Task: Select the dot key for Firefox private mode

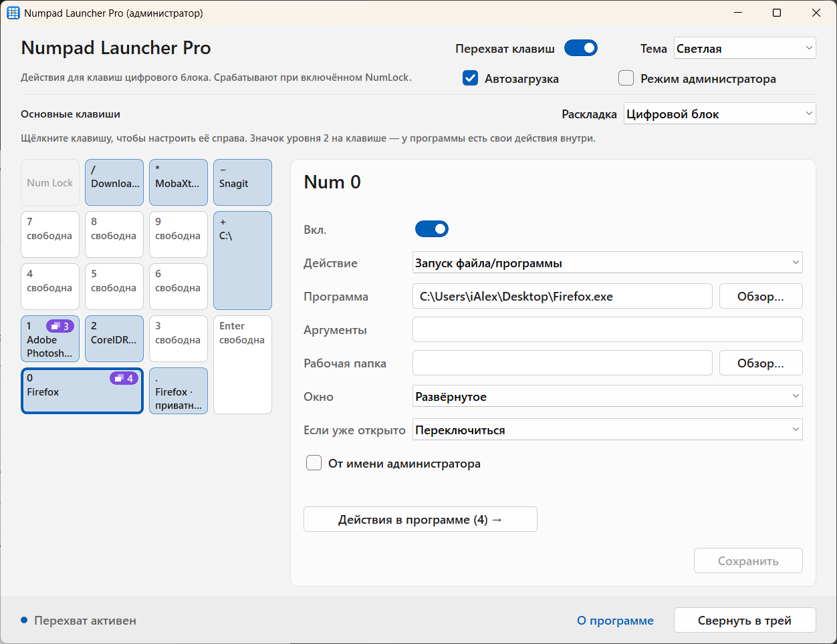Action: click(x=178, y=391)
